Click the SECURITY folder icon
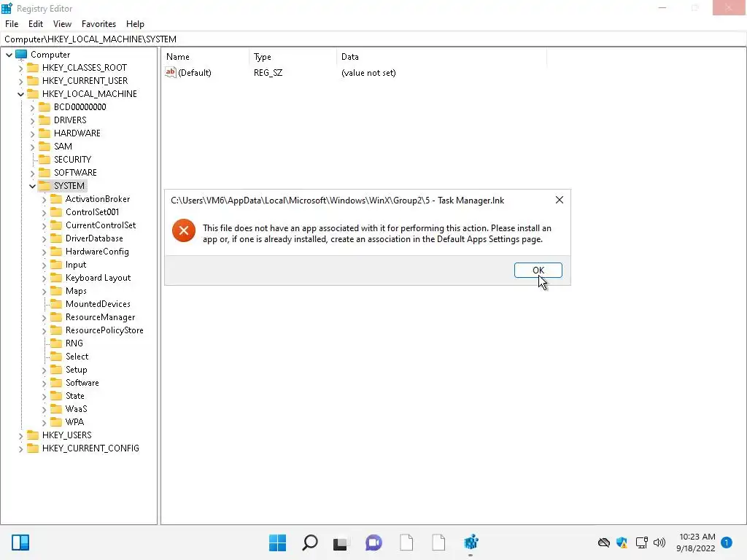The width and height of the screenshot is (747, 560). point(44,159)
